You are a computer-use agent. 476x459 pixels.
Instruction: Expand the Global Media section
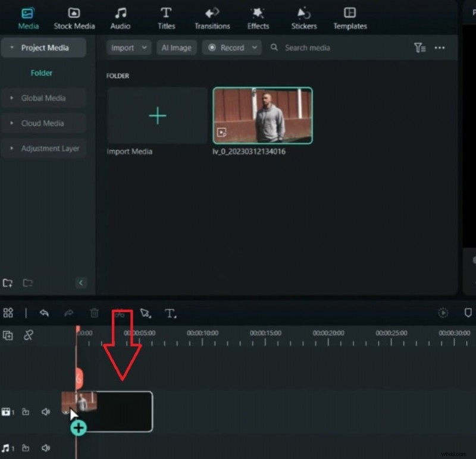tap(42, 98)
